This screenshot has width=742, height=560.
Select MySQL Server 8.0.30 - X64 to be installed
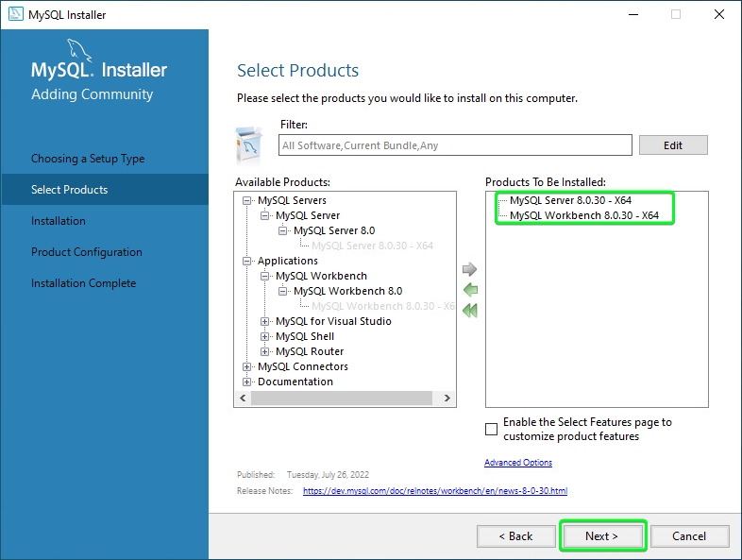[x=570, y=201]
